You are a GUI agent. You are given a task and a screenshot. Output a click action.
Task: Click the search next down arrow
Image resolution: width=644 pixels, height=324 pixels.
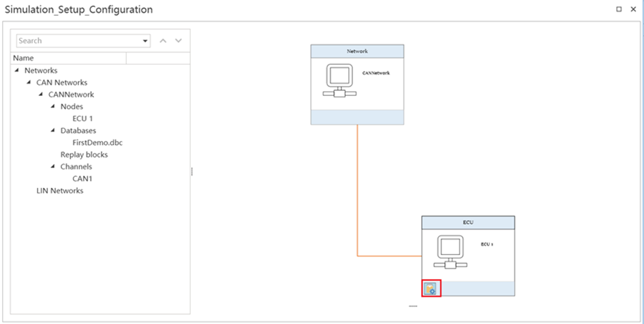[x=179, y=41]
